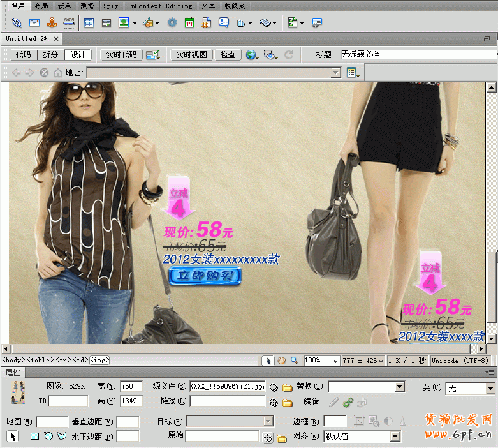The height and width of the screenshot is (448, 498).
Task: Click the 宽 width input field
Action: pos(131,387)
